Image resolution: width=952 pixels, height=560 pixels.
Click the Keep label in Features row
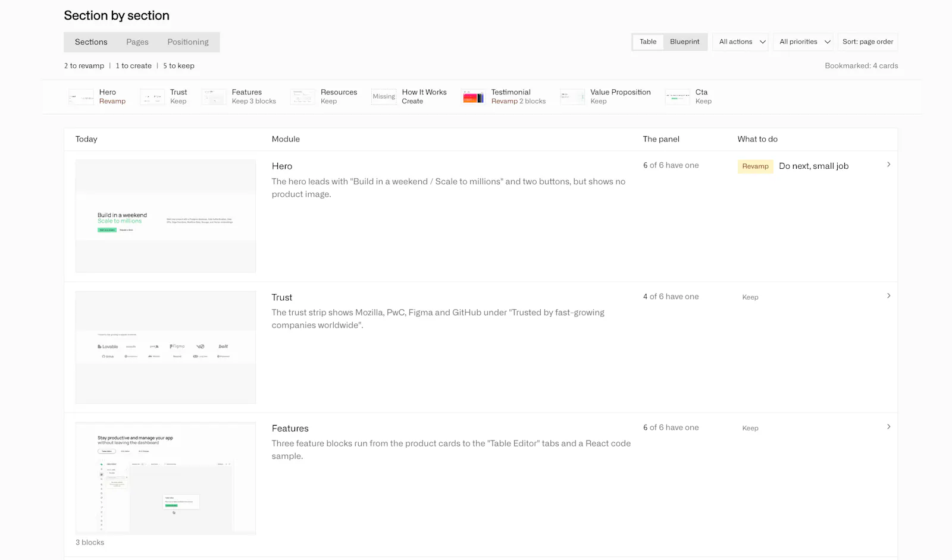click(750, 428)
